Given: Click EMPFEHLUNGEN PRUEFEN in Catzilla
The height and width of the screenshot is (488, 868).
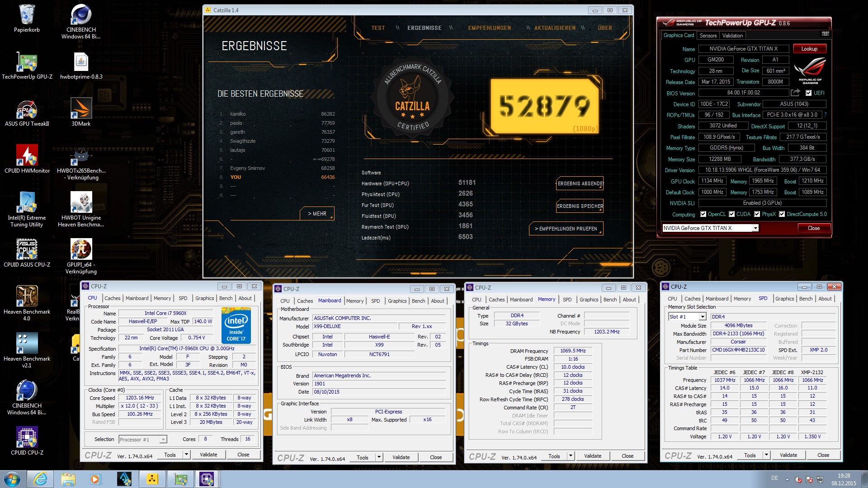Looking at the screenshot, I should [566, 229].
